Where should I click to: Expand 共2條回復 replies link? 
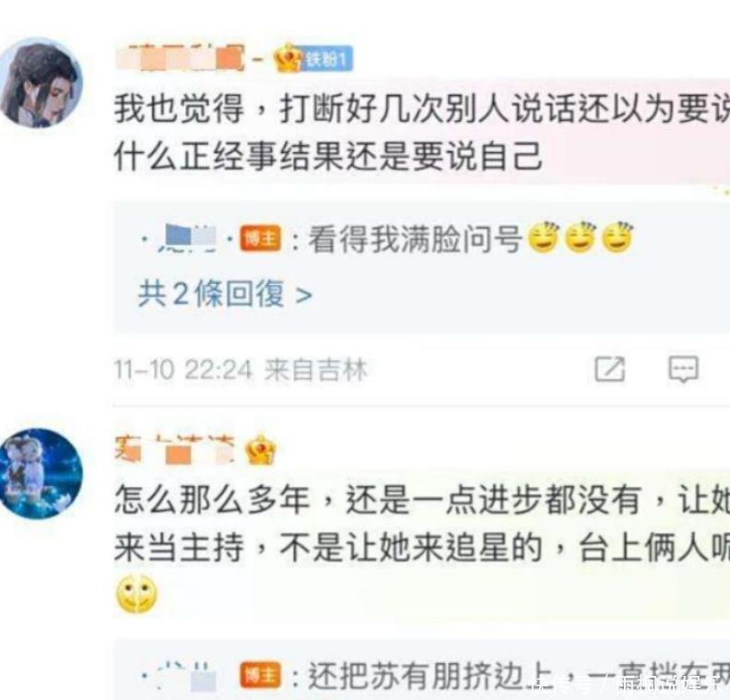point(225,294)
